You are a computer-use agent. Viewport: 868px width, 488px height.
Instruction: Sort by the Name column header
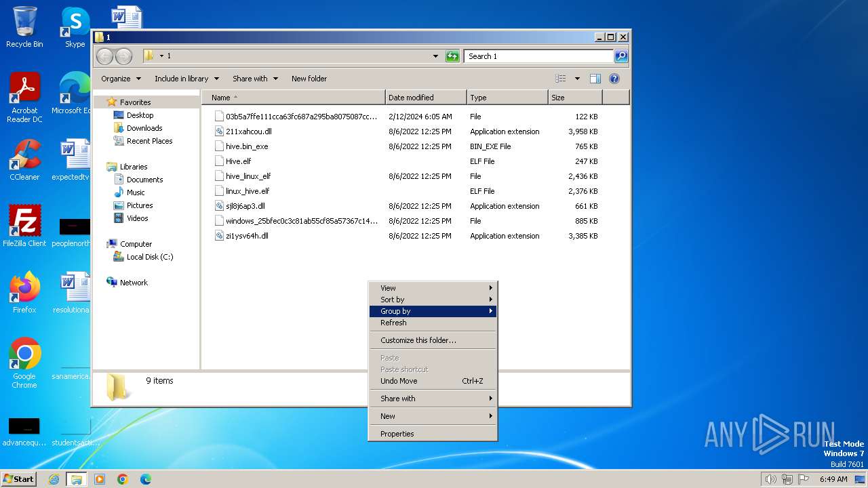click(x=294, y=98)
